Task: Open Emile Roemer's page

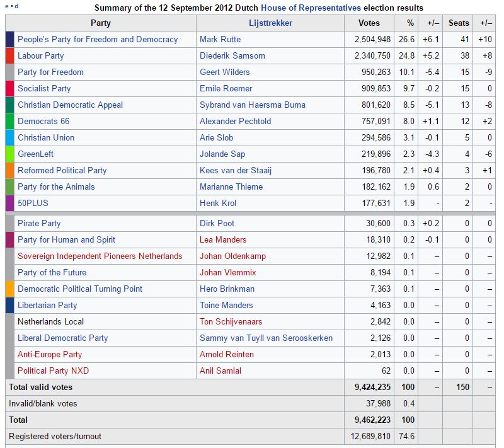Action: click(226, 89)
